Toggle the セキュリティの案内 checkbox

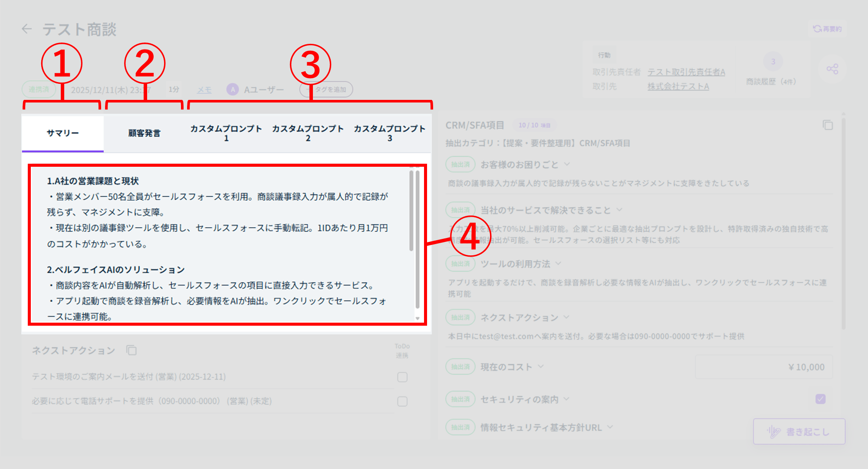pos(820,399)
